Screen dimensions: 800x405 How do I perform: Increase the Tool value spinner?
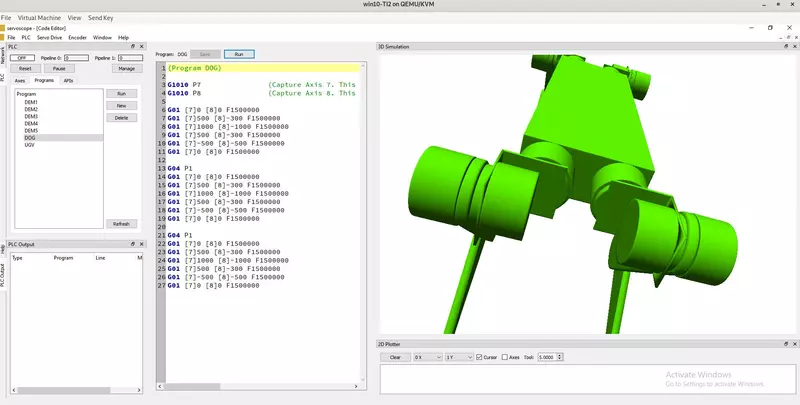pos(561,355)
